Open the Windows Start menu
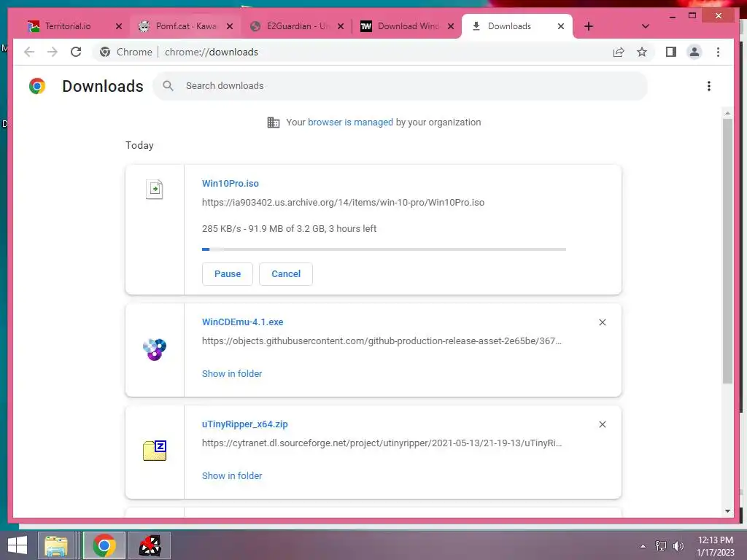This screenshot has height=560, width=747. pyautogui.click(x=18, y=545)
